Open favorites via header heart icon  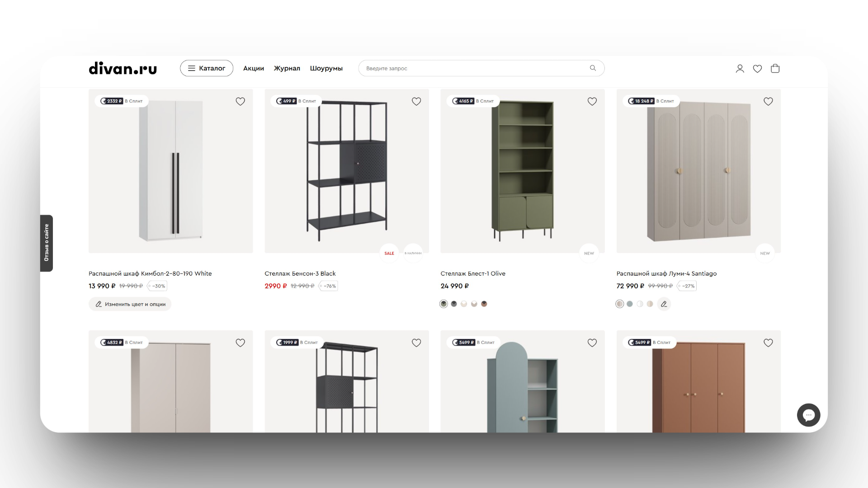757,69
